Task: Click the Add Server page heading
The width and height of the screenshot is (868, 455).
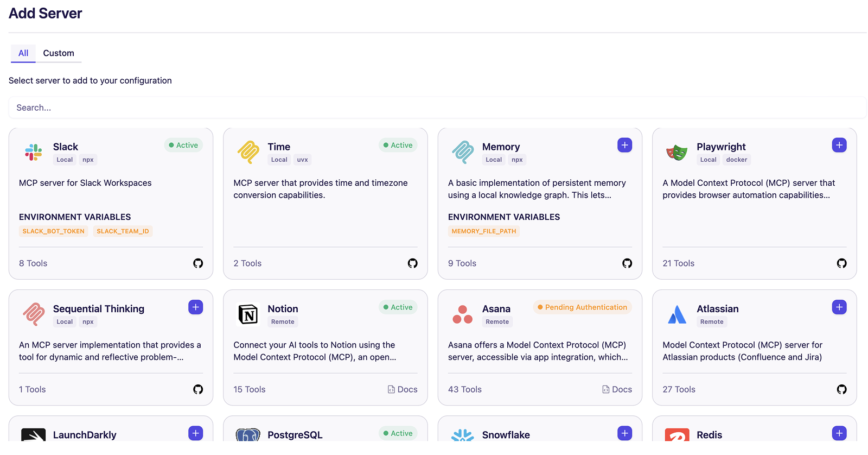Action: coord(46,13)
